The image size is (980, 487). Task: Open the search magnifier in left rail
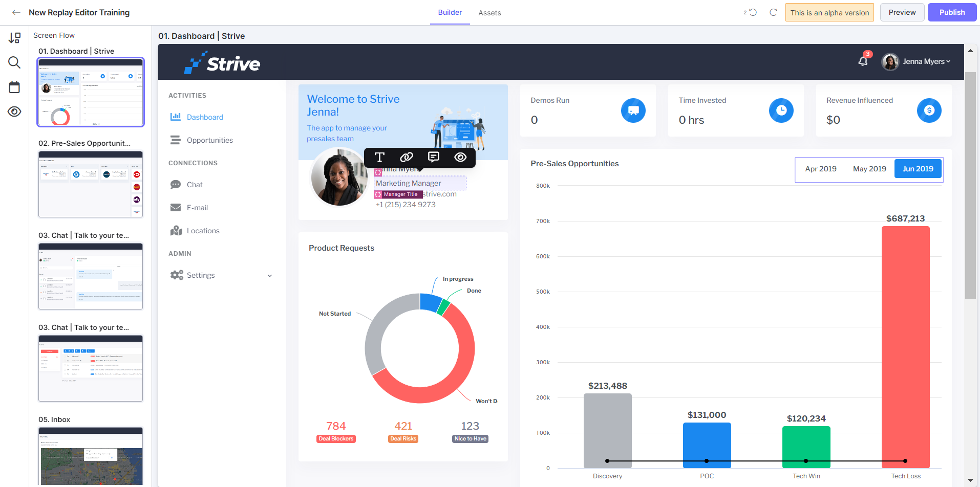[x=14, y=62]
